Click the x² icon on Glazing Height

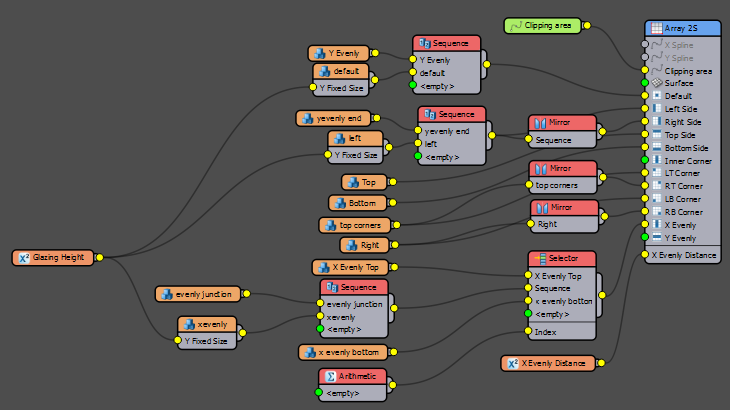[x=23, y=258]
